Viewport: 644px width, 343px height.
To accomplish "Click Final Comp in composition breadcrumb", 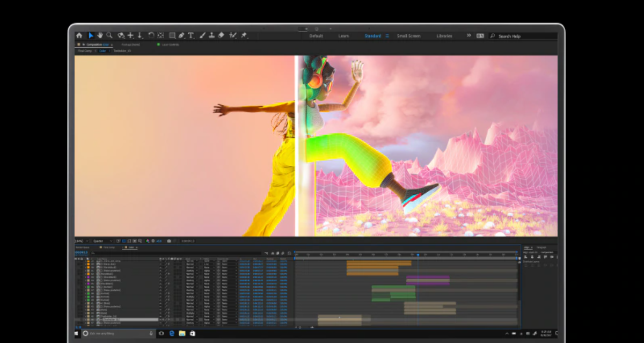I will (x=84, y=50).
